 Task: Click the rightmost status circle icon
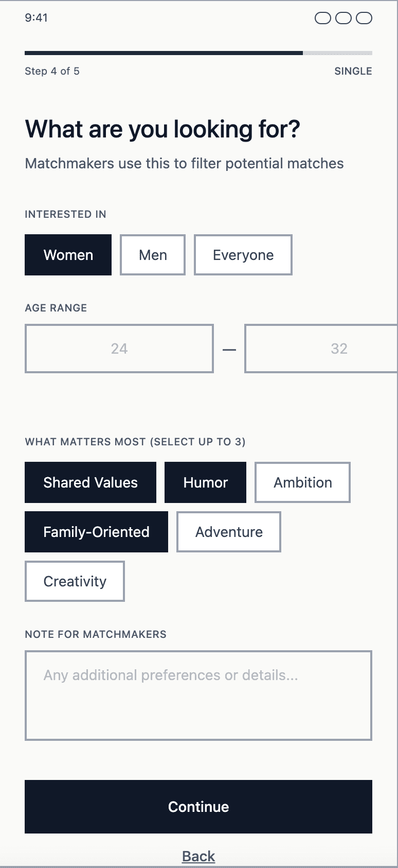tap(364, 18)
